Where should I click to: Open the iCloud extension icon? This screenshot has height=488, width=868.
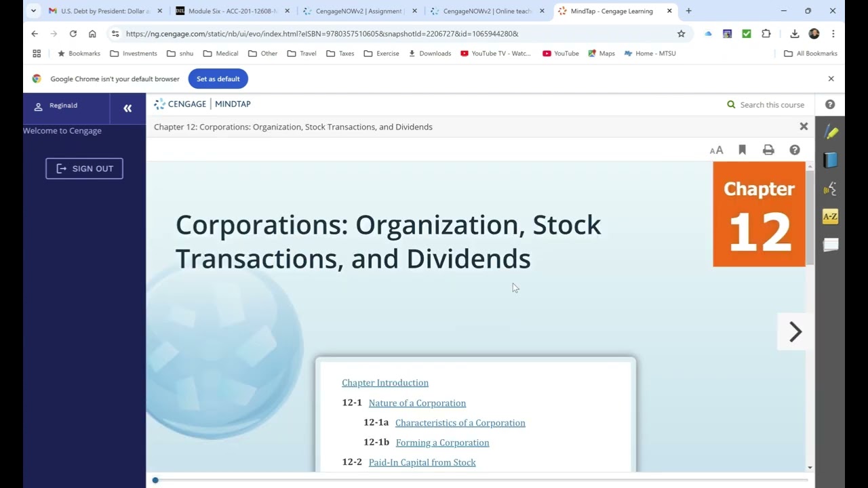pyautogui.click(x=708, y=33)
